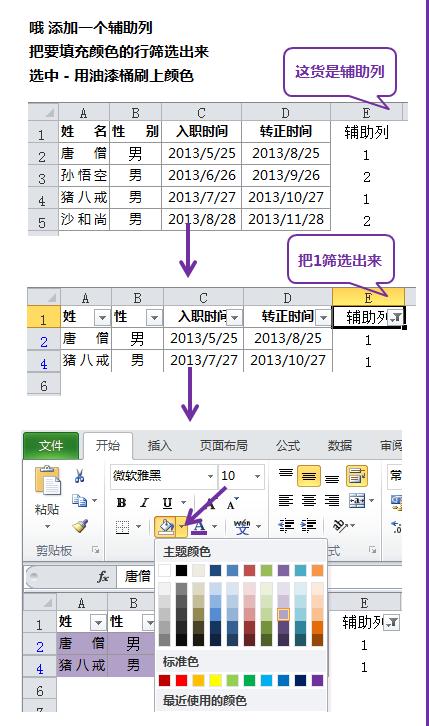This screenshot has width=429, height=726.
Task: Expand the Borders dropdown arrow
Action: pos(138,527)
